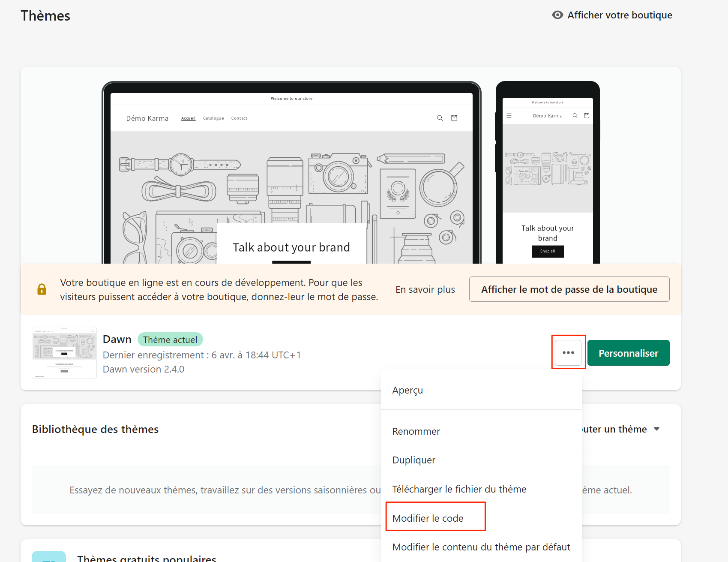Open Modifier le code menu entry
728x562 pixels.
[x=428, y=518]
